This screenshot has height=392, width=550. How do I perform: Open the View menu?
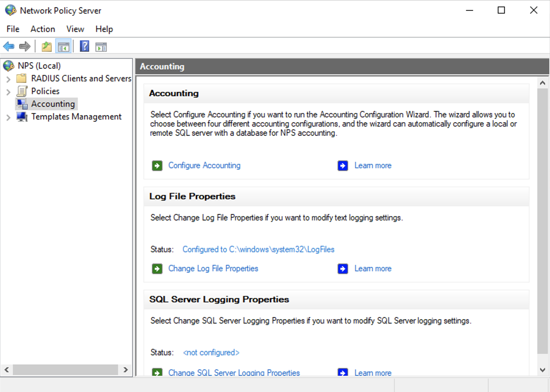click(x=75, y=29)
